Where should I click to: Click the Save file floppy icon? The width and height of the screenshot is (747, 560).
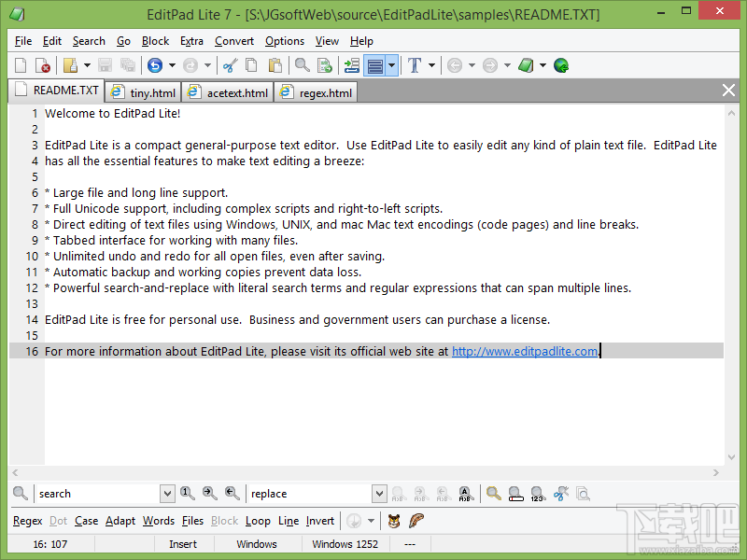pyautogui.click(x=105, y=65)
